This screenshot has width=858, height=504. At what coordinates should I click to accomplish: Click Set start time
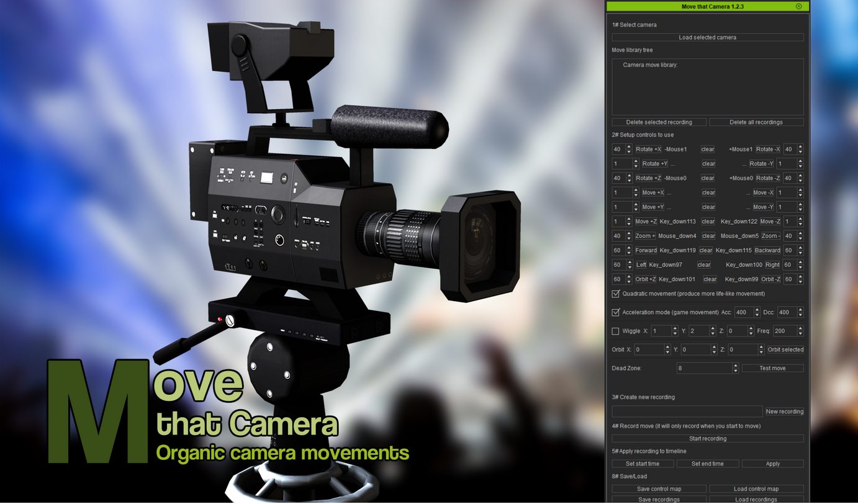642,464
